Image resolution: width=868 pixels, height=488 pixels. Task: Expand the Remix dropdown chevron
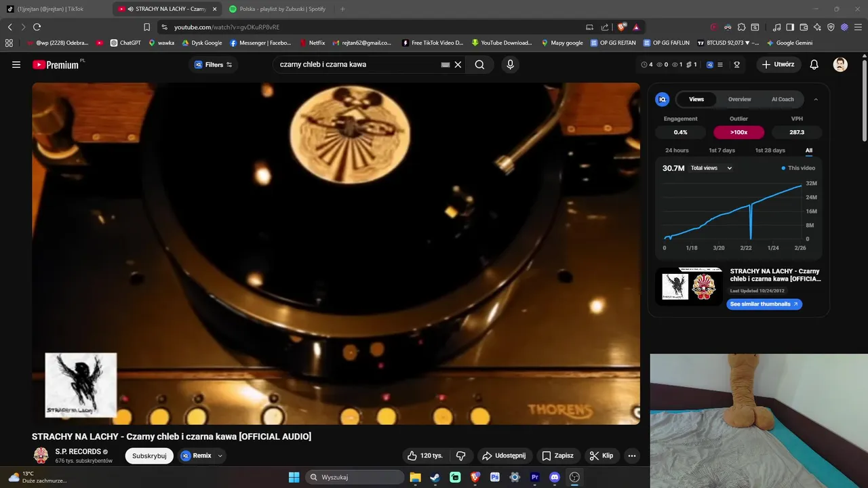point(220,455)
